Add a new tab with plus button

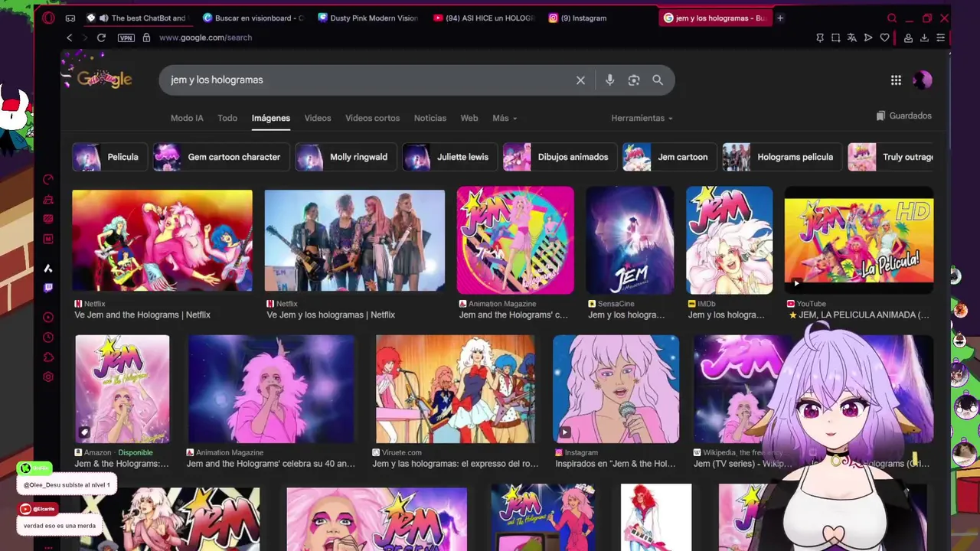pos(780,18)
